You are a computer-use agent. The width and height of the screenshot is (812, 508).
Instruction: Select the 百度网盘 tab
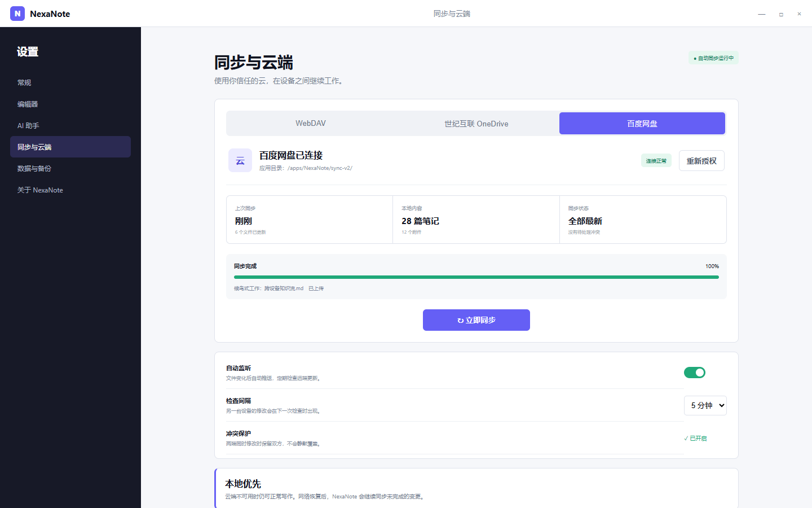click(642, 123)
